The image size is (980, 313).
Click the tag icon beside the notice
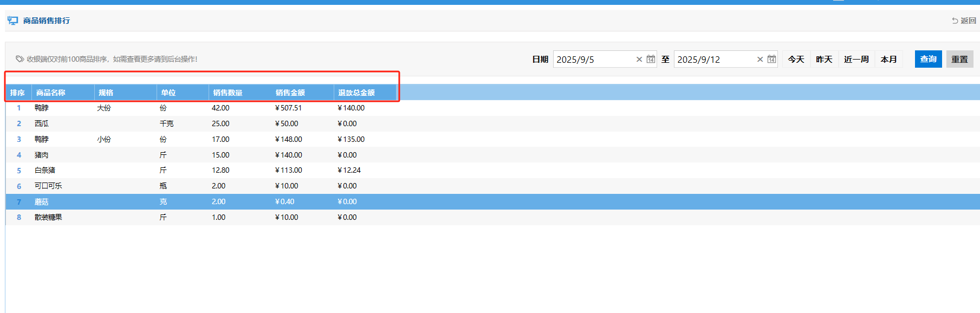(20, 59)
